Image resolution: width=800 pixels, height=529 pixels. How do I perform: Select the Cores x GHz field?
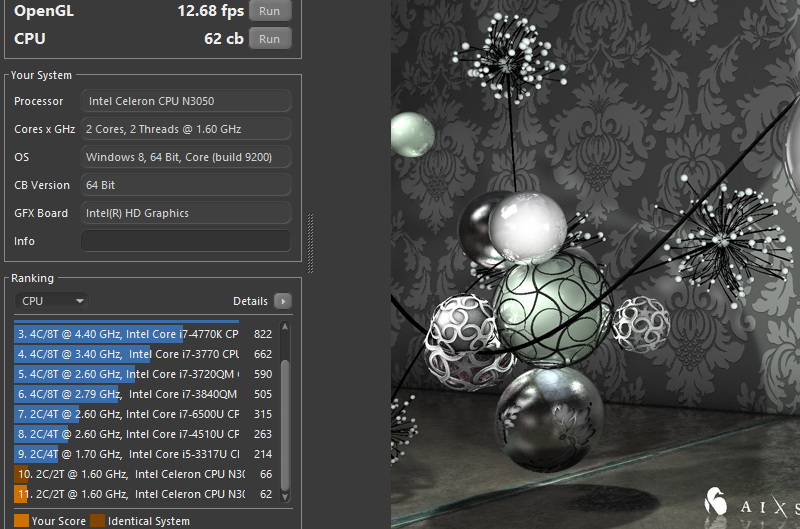click(x=186, y=129)
